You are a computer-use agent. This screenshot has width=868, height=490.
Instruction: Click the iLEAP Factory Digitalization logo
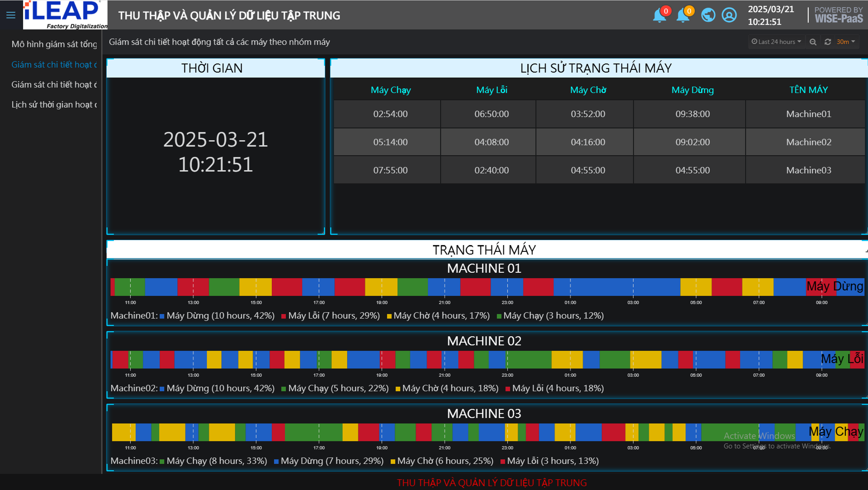[65, 15]
